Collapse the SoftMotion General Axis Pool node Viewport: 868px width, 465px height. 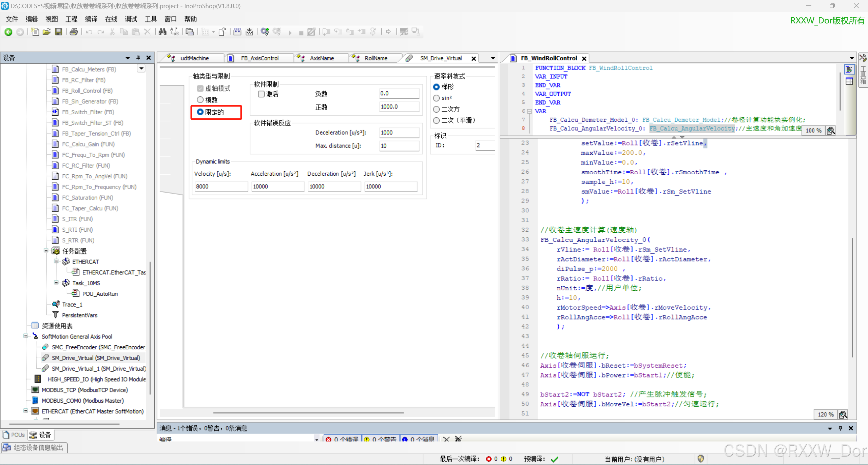click(26, 336)
